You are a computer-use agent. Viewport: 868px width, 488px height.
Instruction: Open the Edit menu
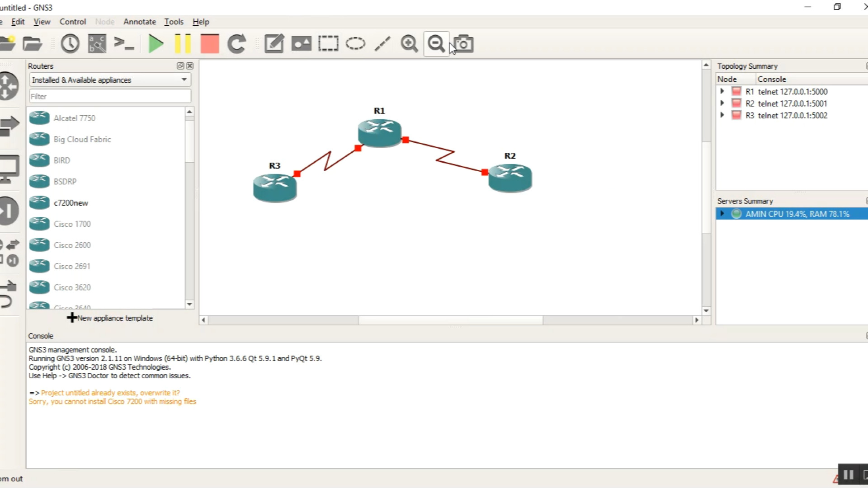coord(18,22)
